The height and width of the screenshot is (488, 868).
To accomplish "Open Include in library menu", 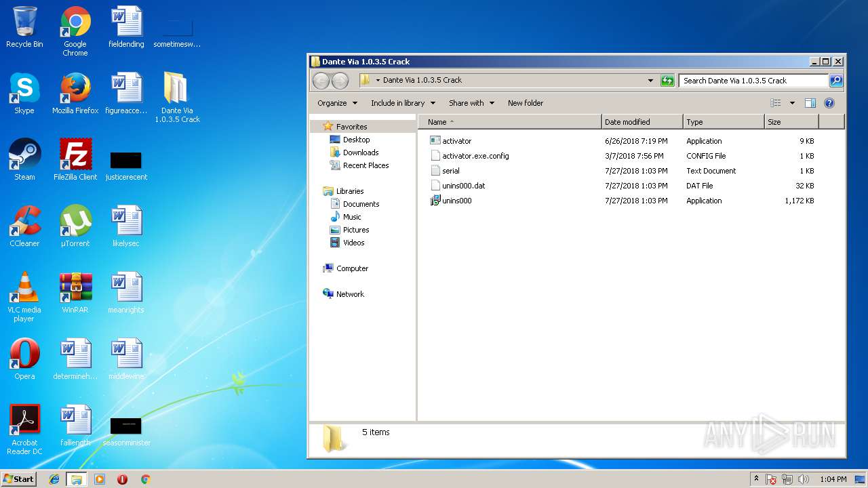I will coord(403,103).
